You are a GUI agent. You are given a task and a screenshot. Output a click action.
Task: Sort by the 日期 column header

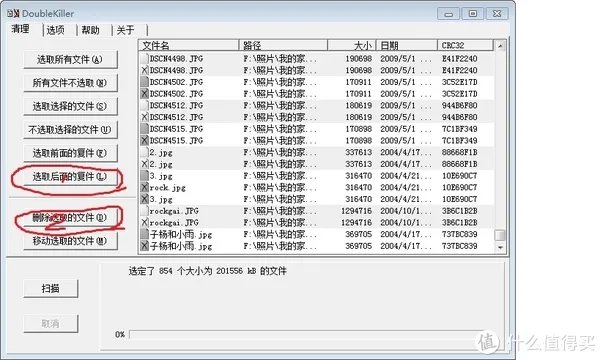[406, 45]
